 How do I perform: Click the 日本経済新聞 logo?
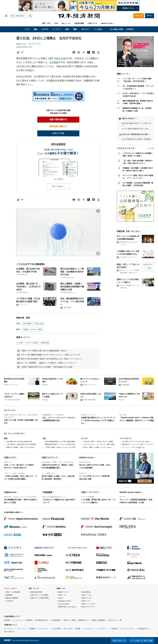[79, 16]
